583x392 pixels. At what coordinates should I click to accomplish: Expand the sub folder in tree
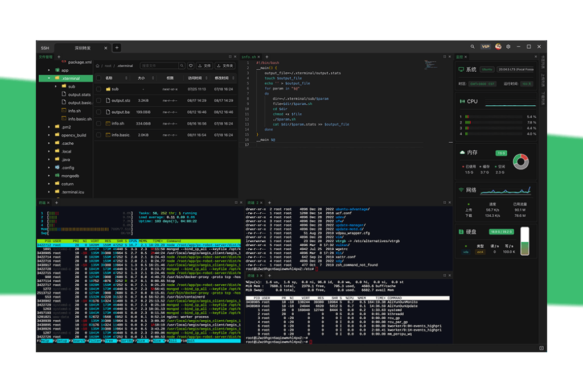click(56, 86)
